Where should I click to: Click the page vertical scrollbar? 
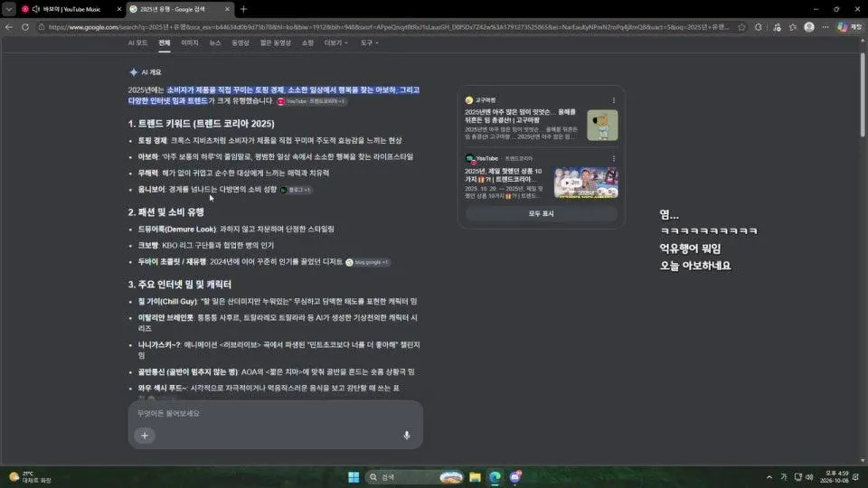click(863, 95)
